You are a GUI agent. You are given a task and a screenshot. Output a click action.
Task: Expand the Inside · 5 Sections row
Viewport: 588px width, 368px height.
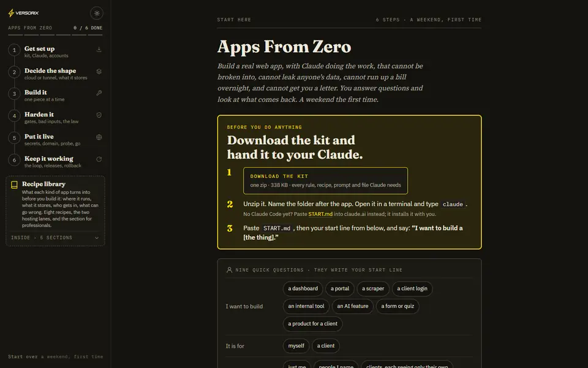(x=55, y=238)
